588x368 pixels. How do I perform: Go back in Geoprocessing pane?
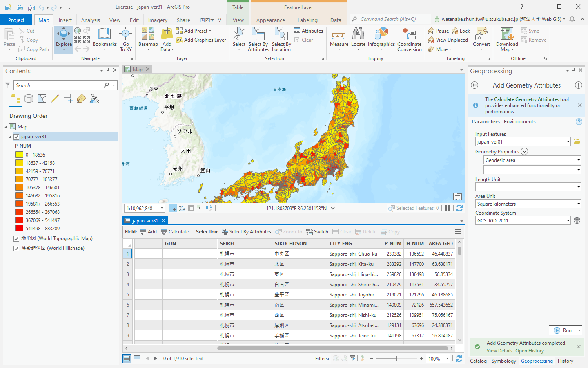point(474,85)
